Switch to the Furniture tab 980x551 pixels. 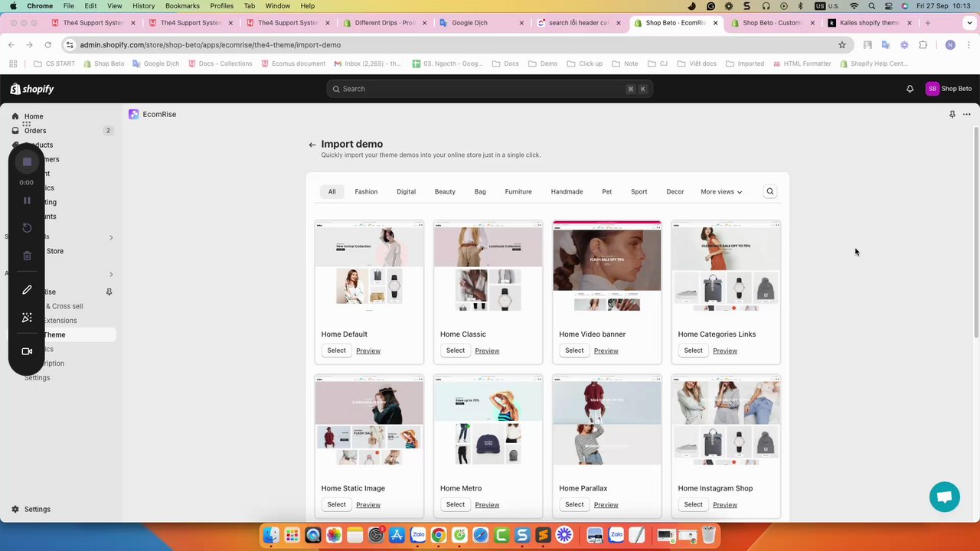tap(518, 191)
